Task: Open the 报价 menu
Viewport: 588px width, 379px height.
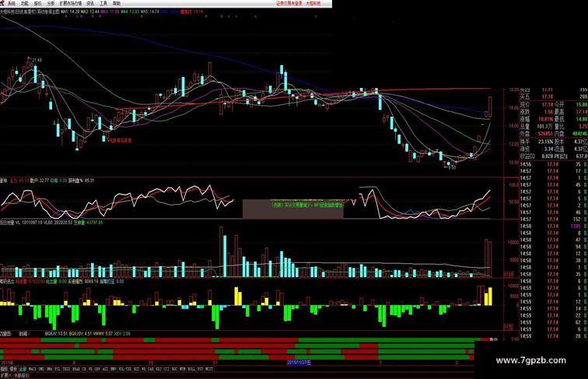Action: (37, 3)
